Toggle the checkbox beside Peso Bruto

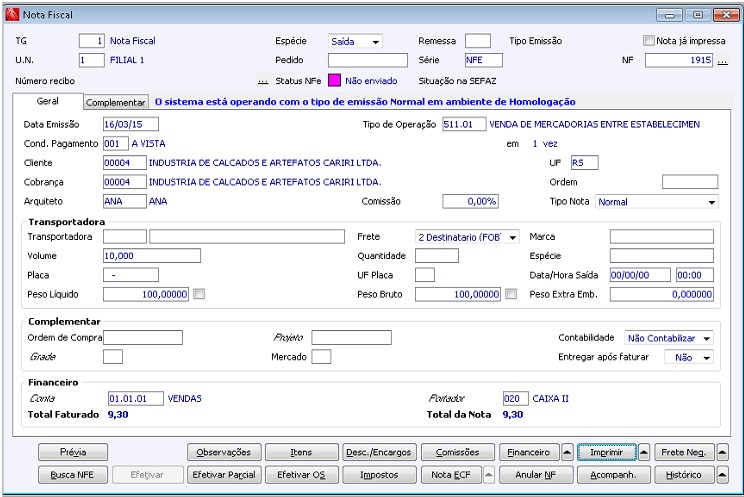tap(511, 294)
